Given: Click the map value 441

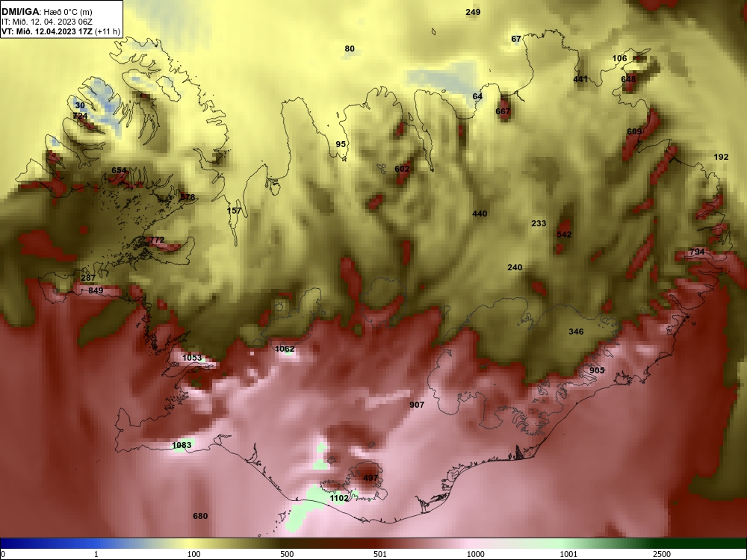Looking at the screenshot, I should coord(580,79).
